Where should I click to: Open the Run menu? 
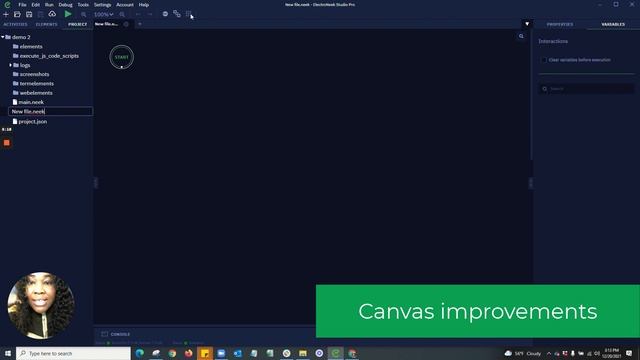[x=49, y=5]
